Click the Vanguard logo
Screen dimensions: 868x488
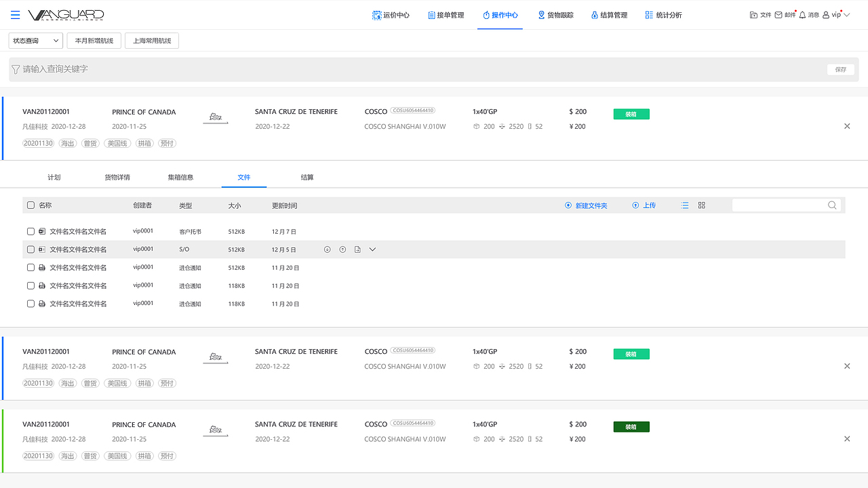[66, 15]
